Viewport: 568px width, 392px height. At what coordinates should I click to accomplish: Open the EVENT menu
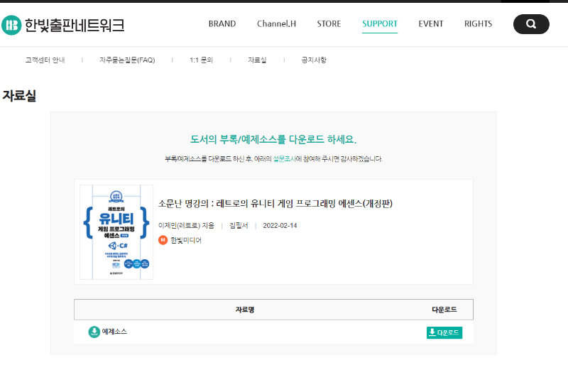click(431, 24)
